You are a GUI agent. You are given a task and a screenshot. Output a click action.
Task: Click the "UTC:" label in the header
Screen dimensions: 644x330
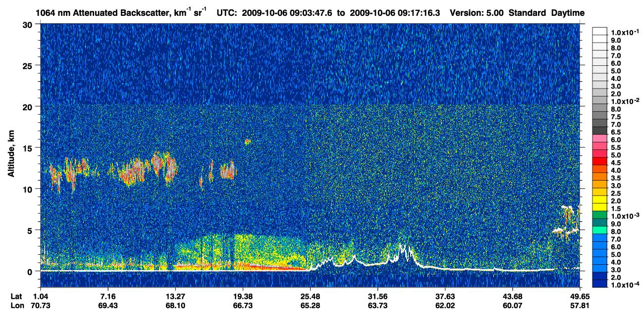pyautogui.click(x=227, y=13)
